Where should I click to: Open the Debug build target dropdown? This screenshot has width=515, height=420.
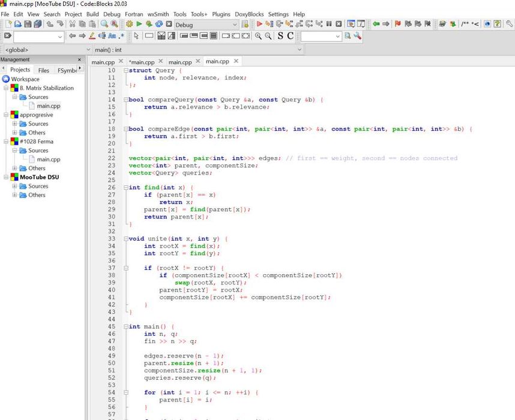[x=235, y=24]
